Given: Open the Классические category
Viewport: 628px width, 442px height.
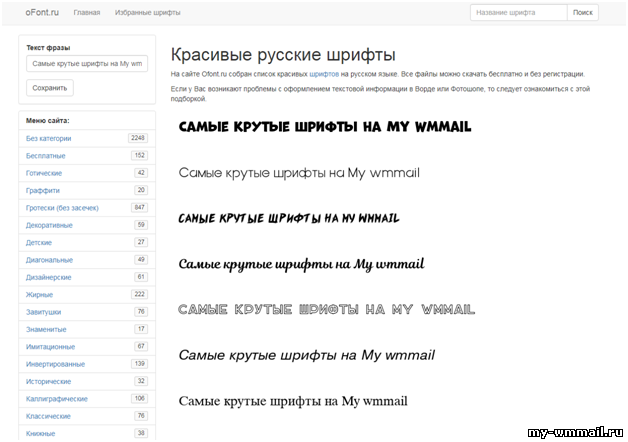Looking at the screenshot, I should [x=48, y=416].
